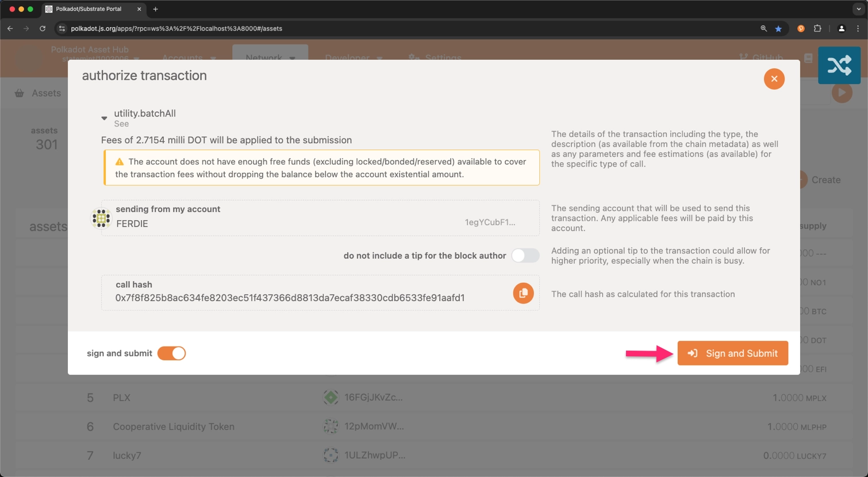Close the authorize transaction dialog
This screenshot has width=868, height=477.
point(774,79)
